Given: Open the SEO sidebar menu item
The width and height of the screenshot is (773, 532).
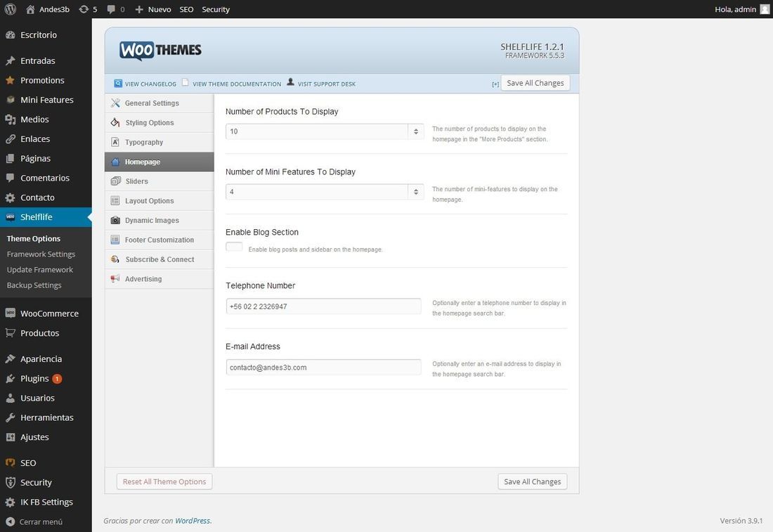Looking at the screenshot, I should 46,463.
